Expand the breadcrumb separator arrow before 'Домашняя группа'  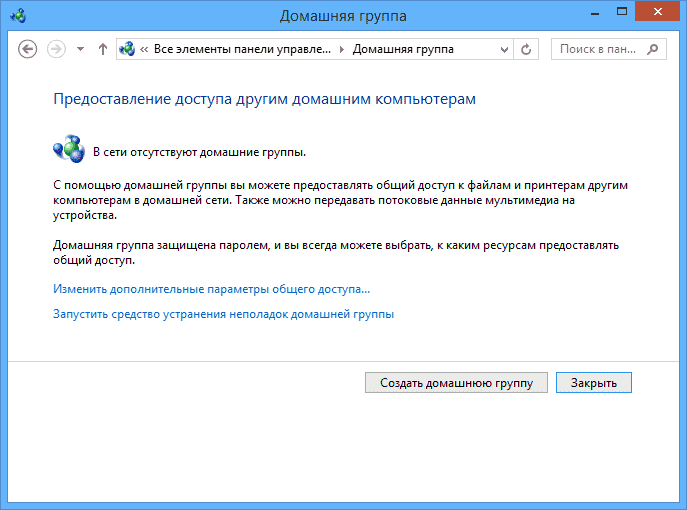342,49
